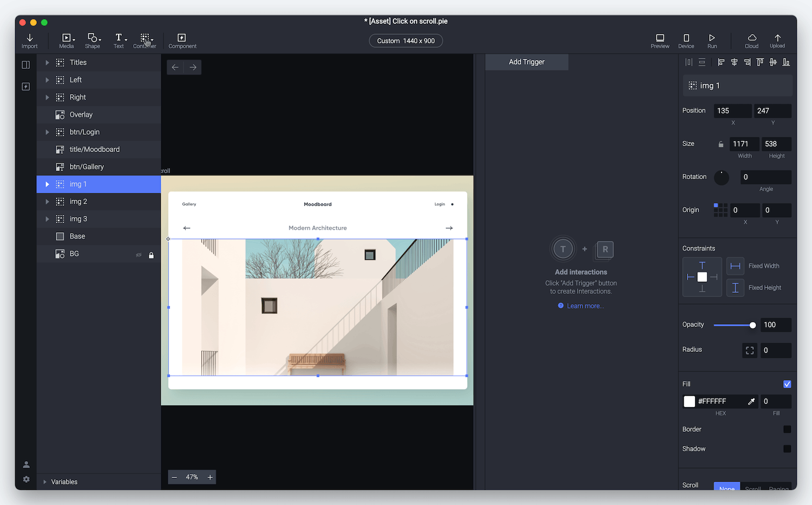Zoom in with the plus button
Image resolution: width=812 pixels, height=505 pixels.
click(210, 477)
